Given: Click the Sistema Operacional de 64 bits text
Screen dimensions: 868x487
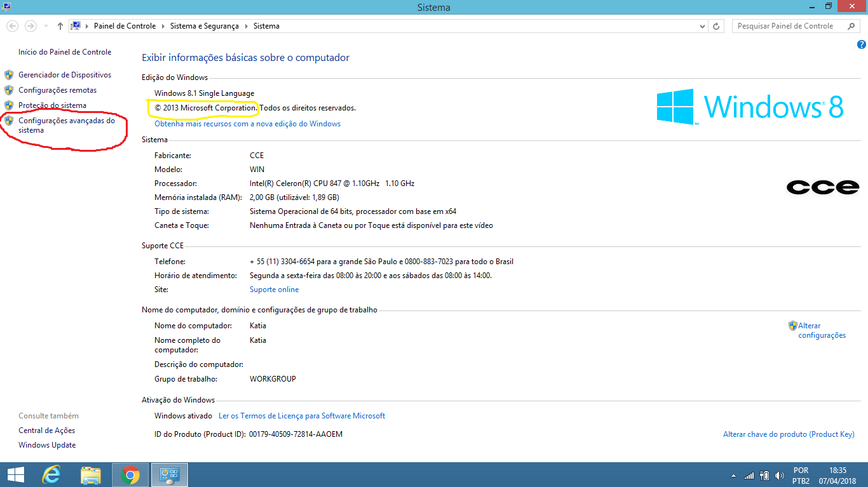Looking at the screenshot, I should pyautogui.click(x=353, y=211).
